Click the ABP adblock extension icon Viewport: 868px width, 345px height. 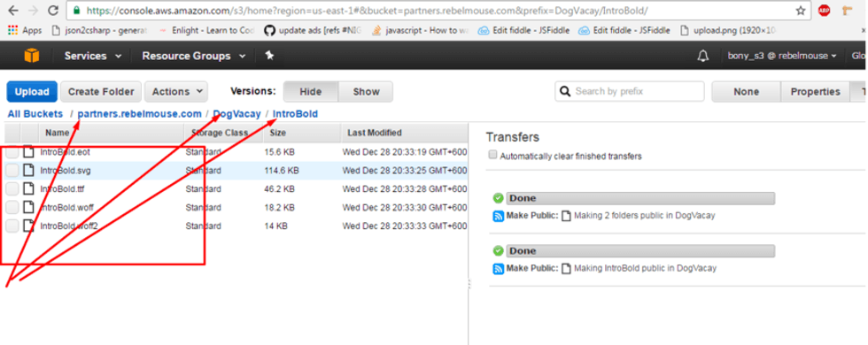pos(825,11)
